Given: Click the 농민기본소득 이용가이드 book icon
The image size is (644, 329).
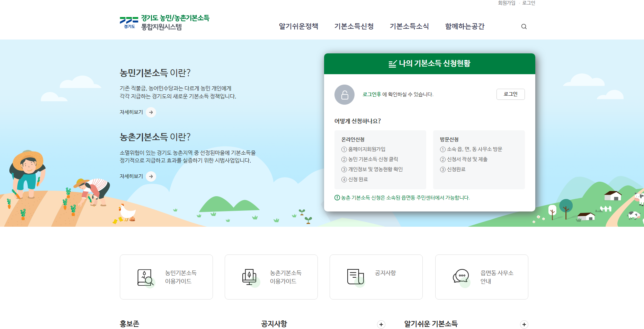Looking at the screenshot, I should tap(145, 278).
